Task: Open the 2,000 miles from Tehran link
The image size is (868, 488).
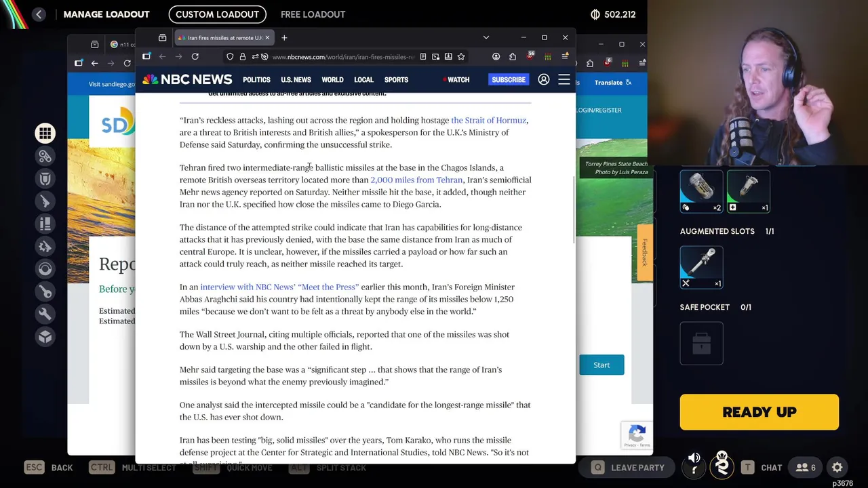Action: tap(416, 180)
